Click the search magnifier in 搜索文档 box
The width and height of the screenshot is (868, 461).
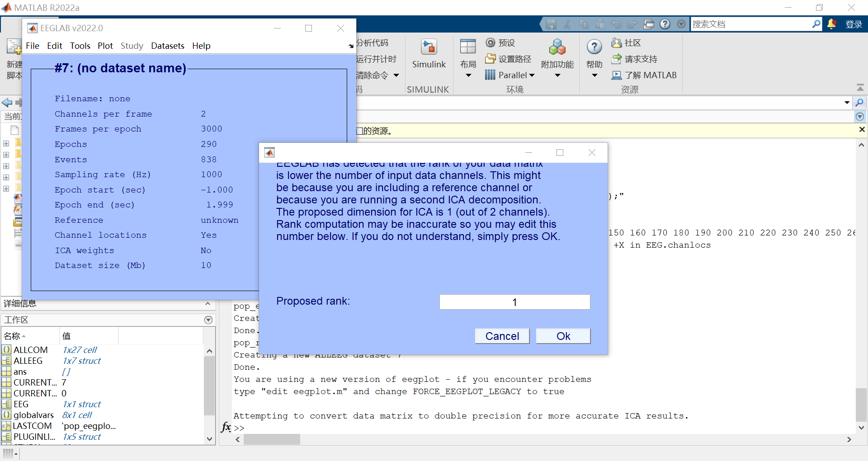(x=816, y=24)
